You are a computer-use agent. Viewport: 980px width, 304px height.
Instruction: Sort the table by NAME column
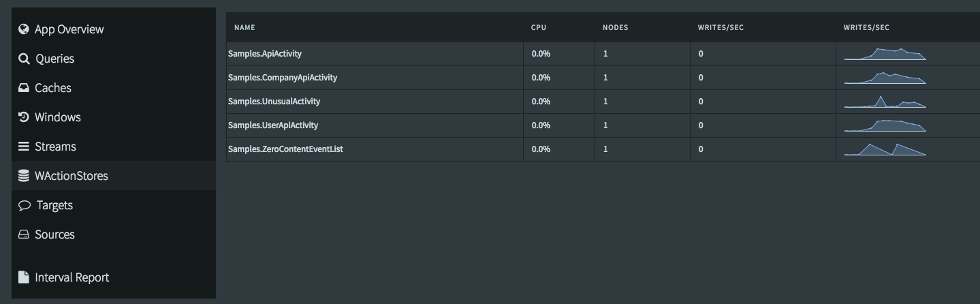(244, 28)
